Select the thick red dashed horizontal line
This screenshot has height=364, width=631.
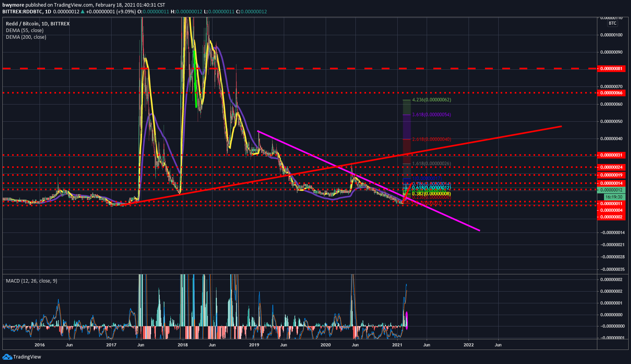(299, 68)
